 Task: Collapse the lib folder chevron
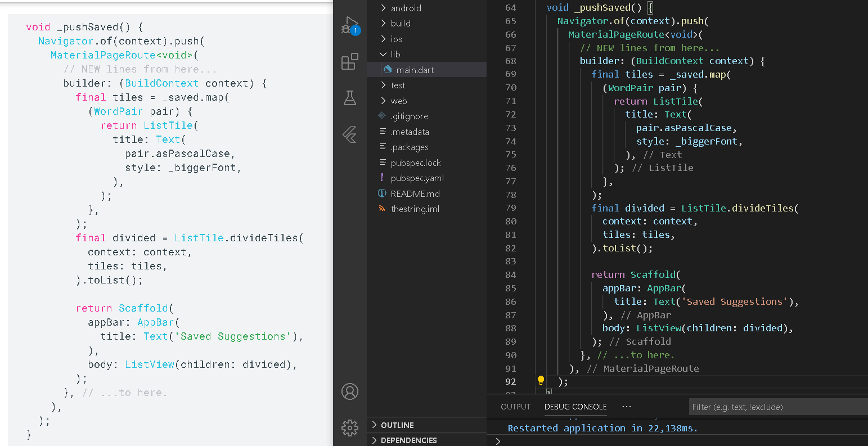[x=383, y=54]
